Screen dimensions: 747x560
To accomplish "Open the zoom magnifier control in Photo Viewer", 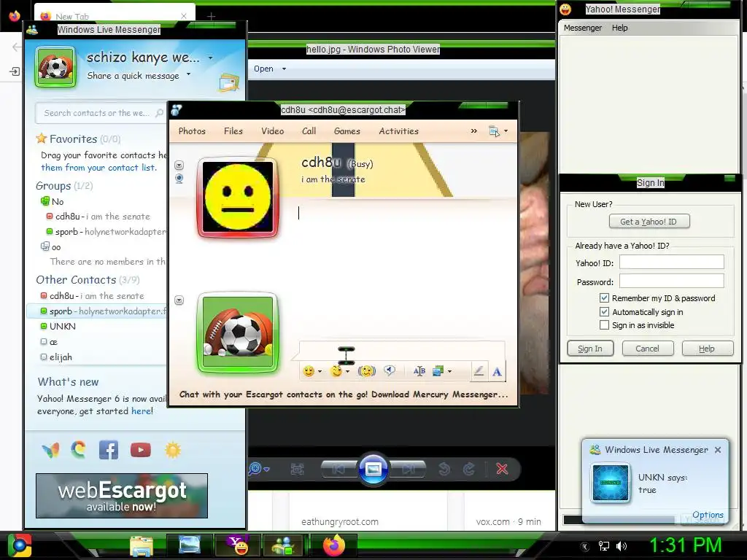I will tap(258, 469).
